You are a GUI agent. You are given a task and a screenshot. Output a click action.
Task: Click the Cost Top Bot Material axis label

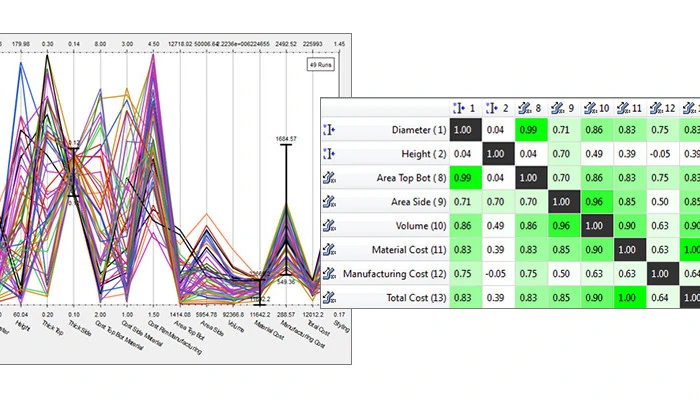119,335
